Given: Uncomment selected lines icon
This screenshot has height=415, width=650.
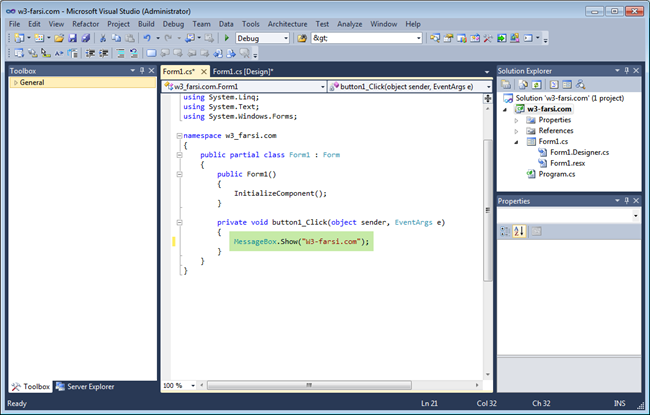Looking at the screenshot, I should [x=133, y=53].
